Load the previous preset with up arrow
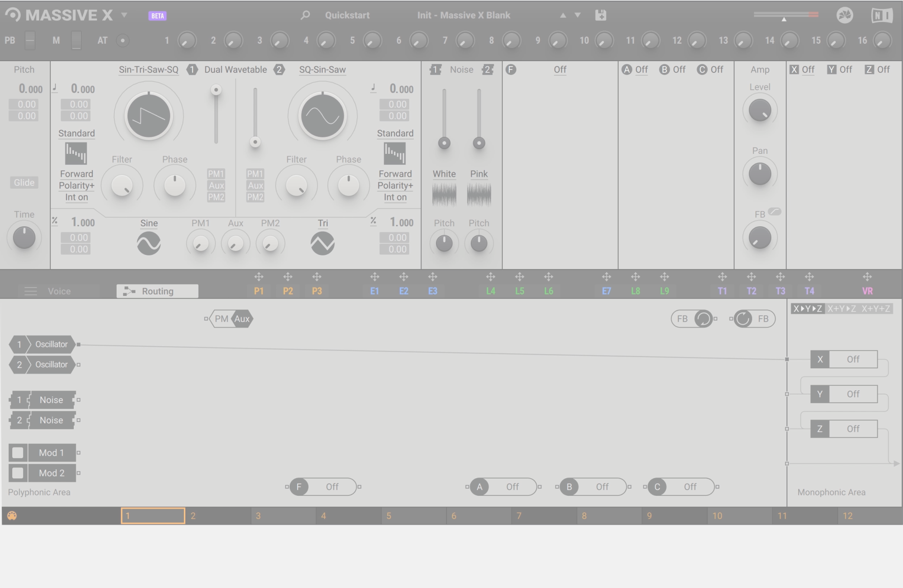 (563, 16)
